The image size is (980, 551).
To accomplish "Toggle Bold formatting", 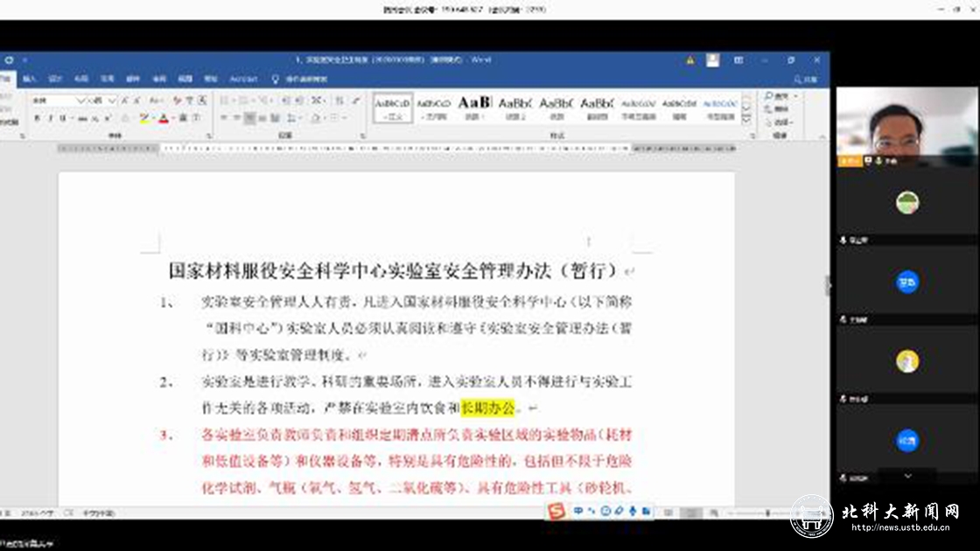I will [x=37, y=118].
